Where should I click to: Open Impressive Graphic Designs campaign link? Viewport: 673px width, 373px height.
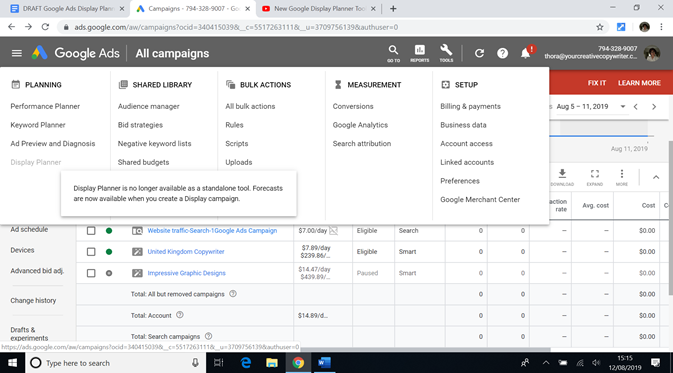186,273
